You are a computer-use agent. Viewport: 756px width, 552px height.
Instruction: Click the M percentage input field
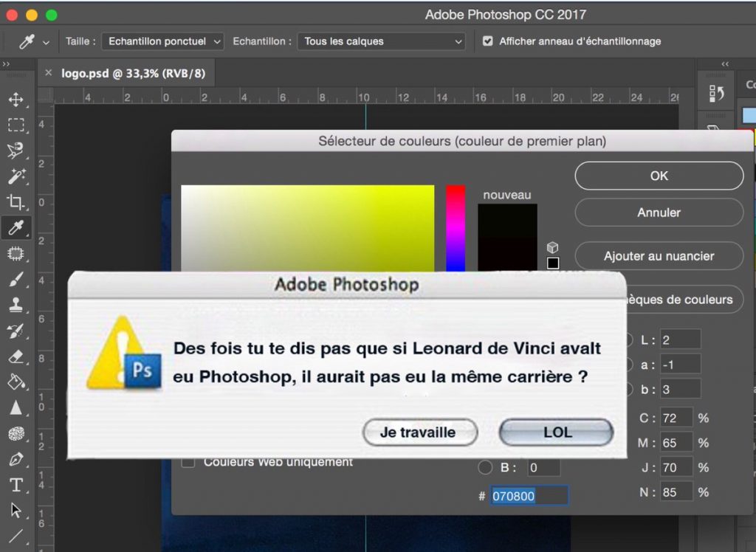pos(676,443)
